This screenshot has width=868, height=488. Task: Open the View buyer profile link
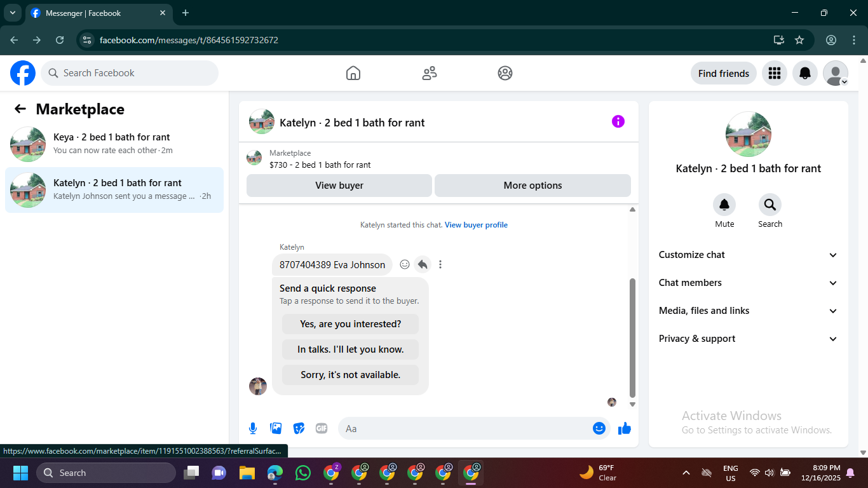tap(476, 225)
